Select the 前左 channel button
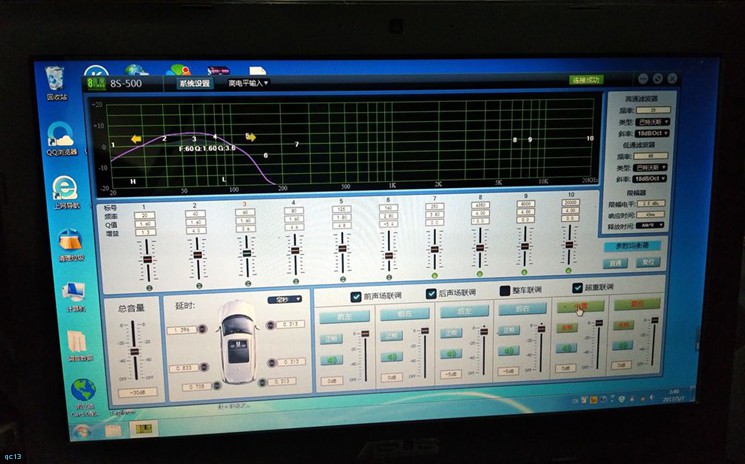The height and width of the screenshot is (464, 745). (344, 317)
